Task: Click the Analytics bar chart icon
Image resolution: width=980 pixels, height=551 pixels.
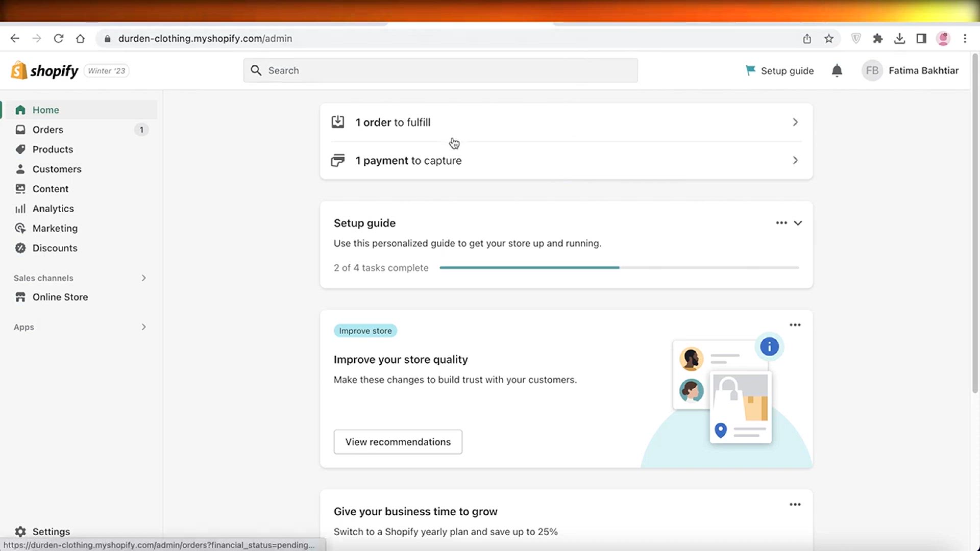Action: pos(20,209)
